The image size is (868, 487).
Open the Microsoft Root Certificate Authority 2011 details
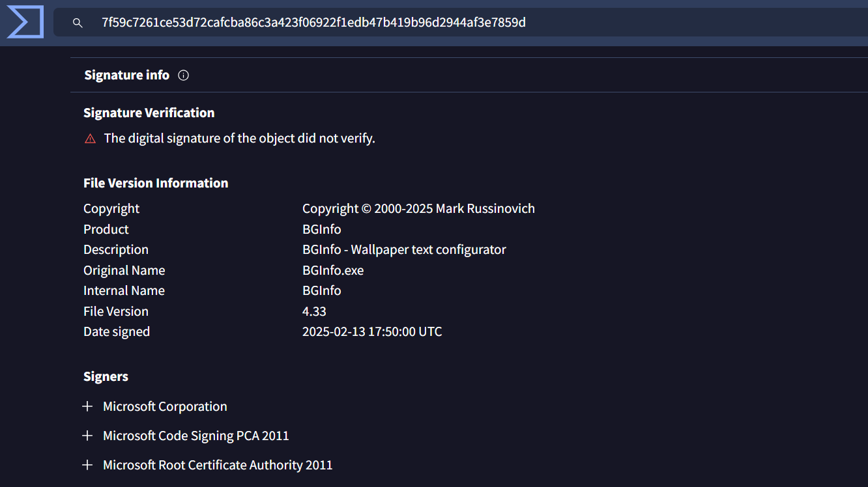[x=218, y=465]
